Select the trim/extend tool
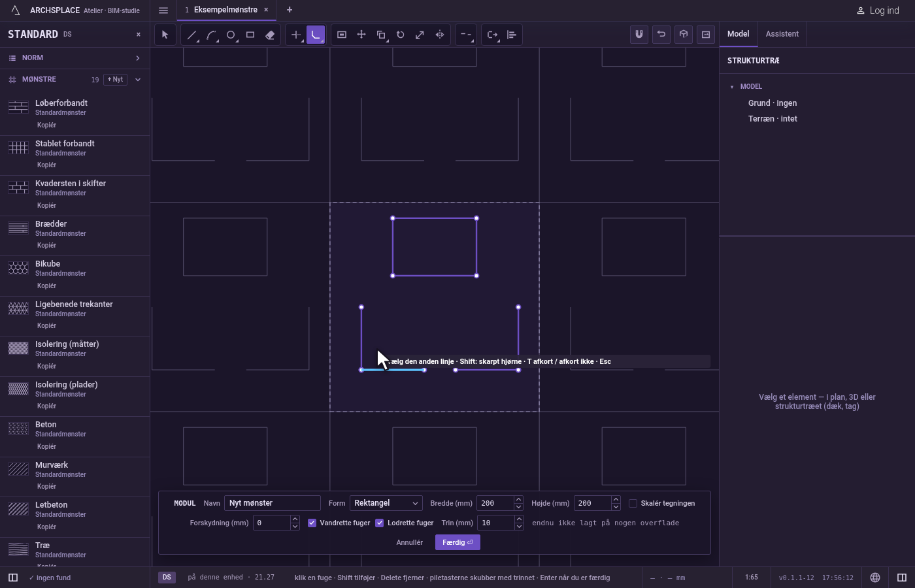915x588 pixels. tap(296, 35)
